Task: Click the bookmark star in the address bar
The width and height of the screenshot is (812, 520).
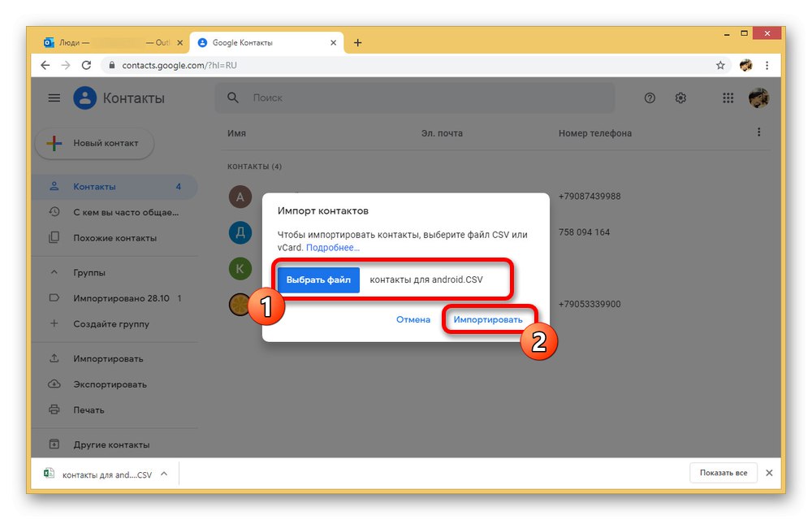Action: coord(720,65)
